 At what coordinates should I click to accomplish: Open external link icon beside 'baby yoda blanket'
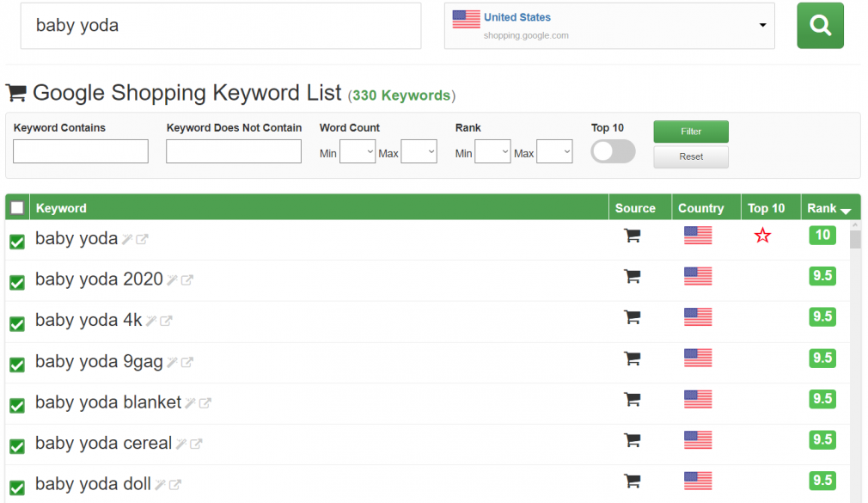205,403
